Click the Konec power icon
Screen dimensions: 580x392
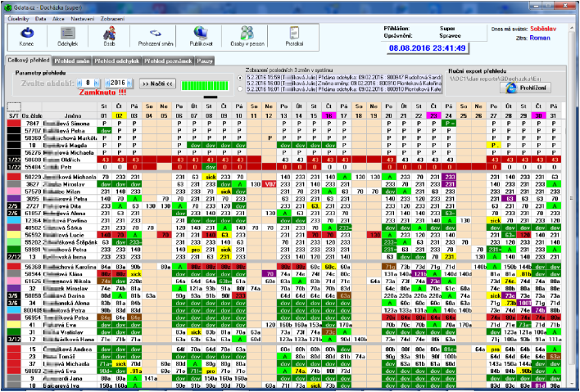point(27,33)
